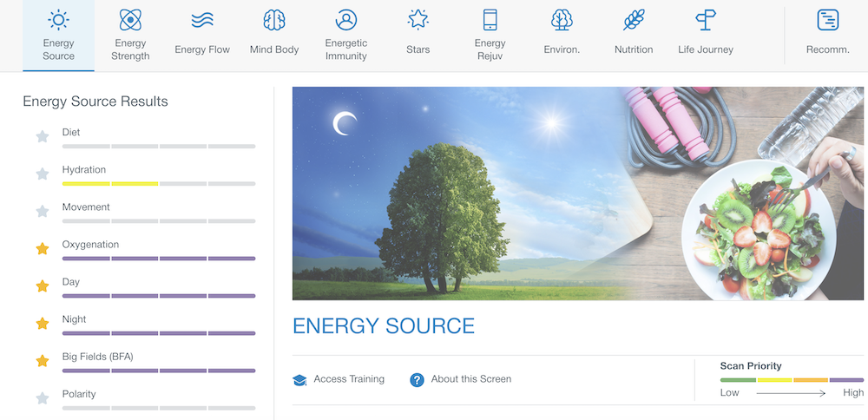Open the Mind Body brain icon
Screen dimensions: 868x420
pos(274,20)
